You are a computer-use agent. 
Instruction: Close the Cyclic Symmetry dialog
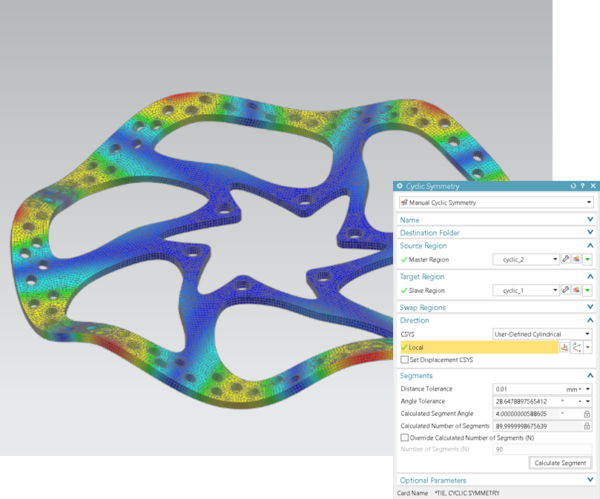click(x=590, y=186)
